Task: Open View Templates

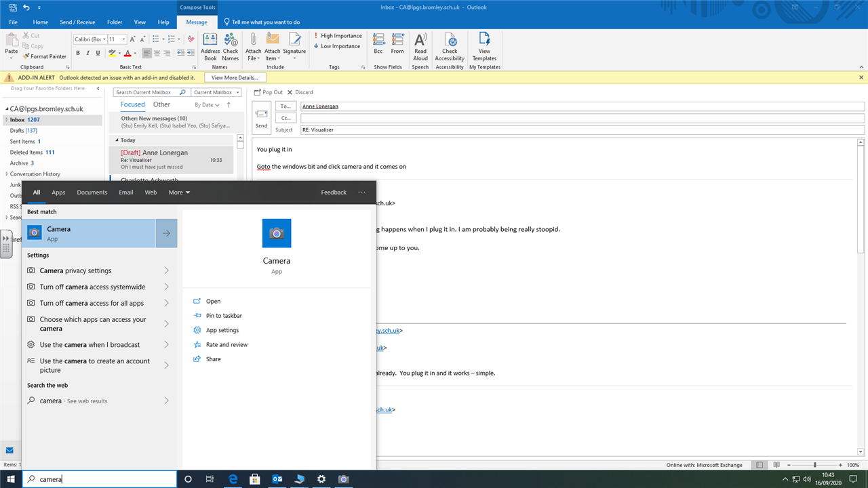Action: coord(484,47)
